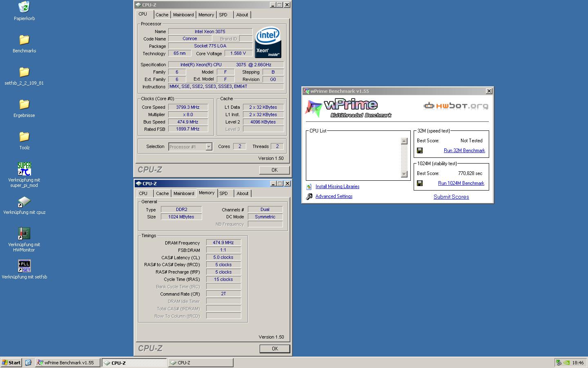Click Install Missing Libraries link

click(337, 186)
